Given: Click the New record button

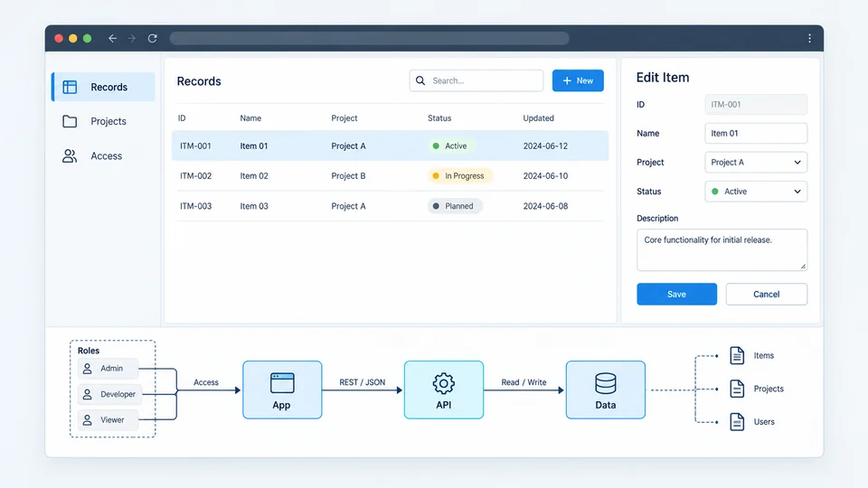Looking at the screenshot, I should (x=578, y=80).
